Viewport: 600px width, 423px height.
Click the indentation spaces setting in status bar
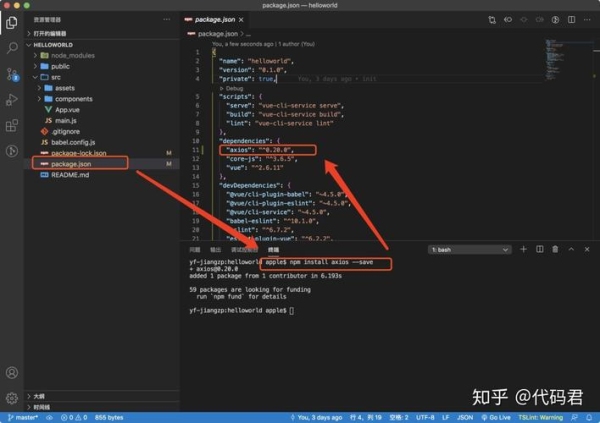click(399, 418)
